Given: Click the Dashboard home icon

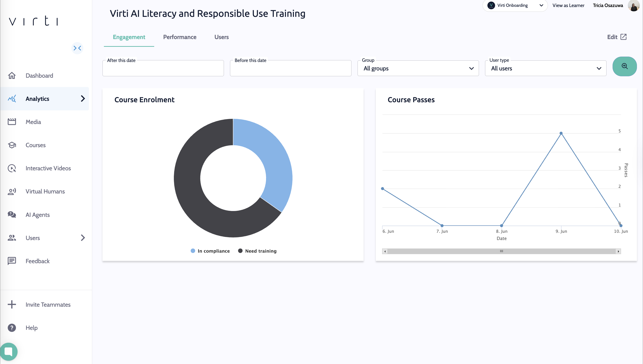Looking at the screenshot, I should [12, 76].
